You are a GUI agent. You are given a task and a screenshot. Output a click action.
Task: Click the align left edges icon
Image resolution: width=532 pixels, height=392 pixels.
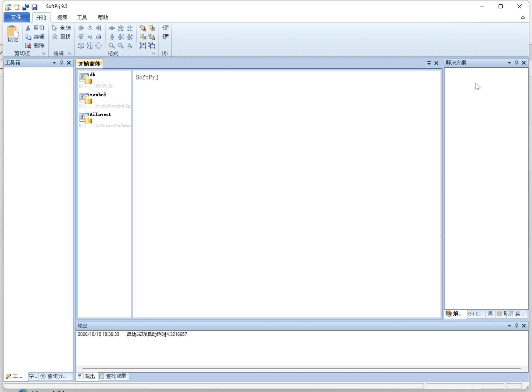[81, 28]
